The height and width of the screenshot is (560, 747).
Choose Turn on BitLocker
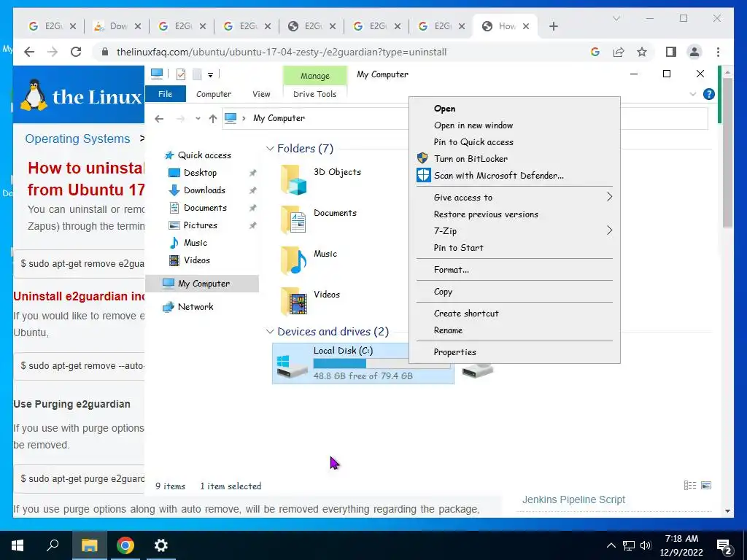coord(514,158)
